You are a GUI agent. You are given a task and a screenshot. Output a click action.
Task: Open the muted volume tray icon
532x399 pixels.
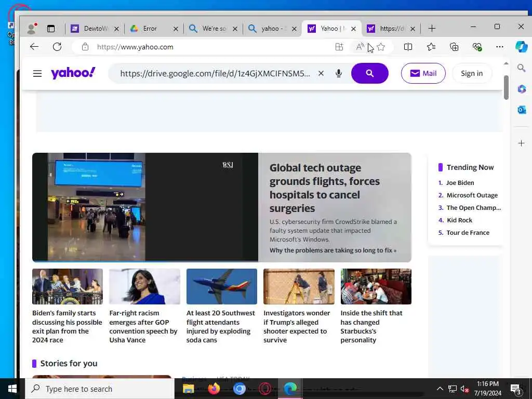464,389
